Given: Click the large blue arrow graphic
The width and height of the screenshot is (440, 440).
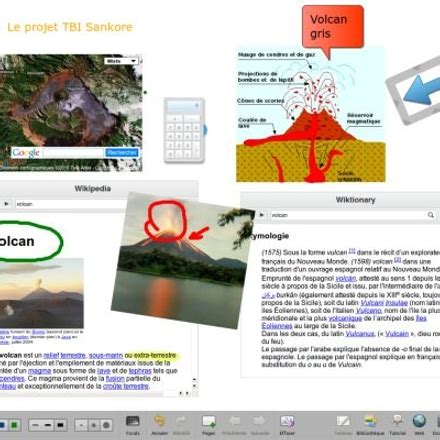Looking at the screenshot, I should click(x=421, y=91).
